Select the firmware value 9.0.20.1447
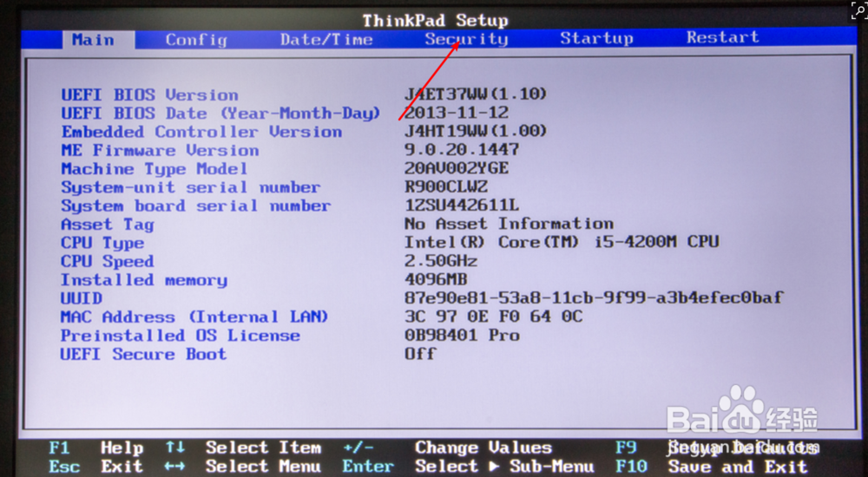 tap(462, 149)
